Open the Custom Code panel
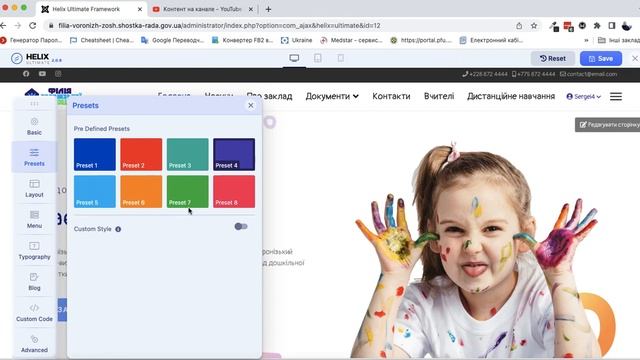The image size is (640, 360). [34, 312]
